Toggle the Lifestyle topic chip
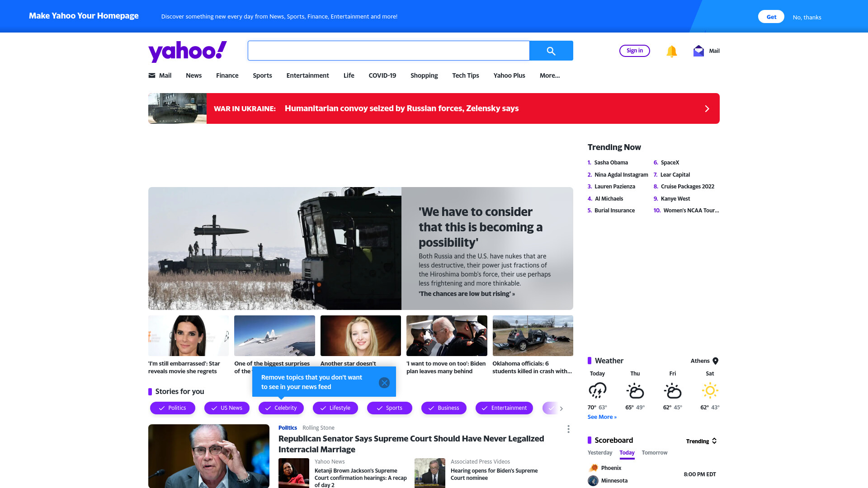868x488 pixels. click(335, 408)
